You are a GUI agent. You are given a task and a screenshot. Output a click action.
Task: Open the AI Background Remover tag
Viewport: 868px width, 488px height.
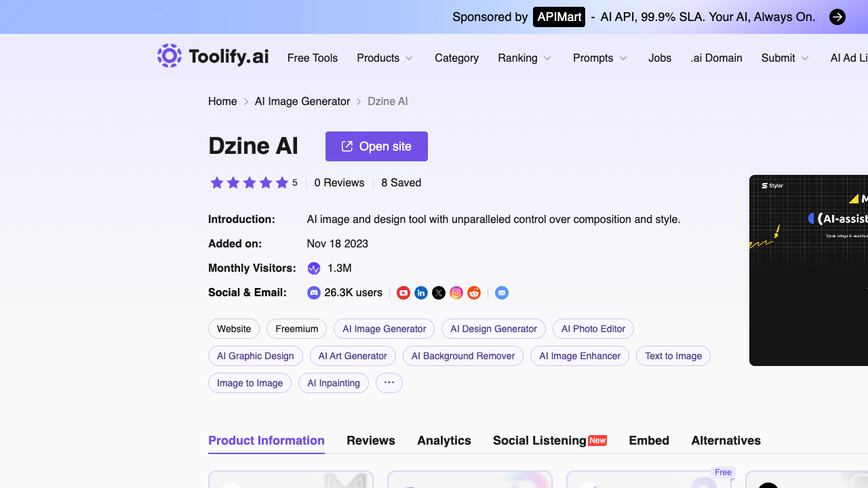point(463,356)
